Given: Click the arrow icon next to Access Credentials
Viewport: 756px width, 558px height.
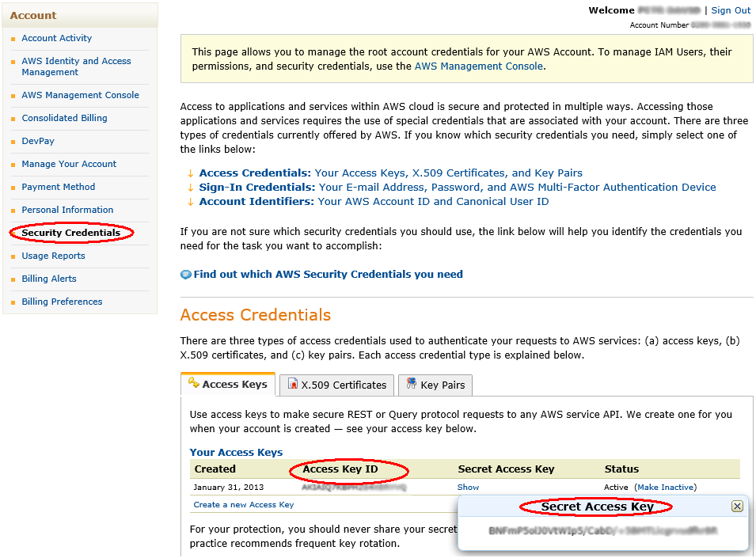Looking at the screenshot, I should [x=190, y=173].
